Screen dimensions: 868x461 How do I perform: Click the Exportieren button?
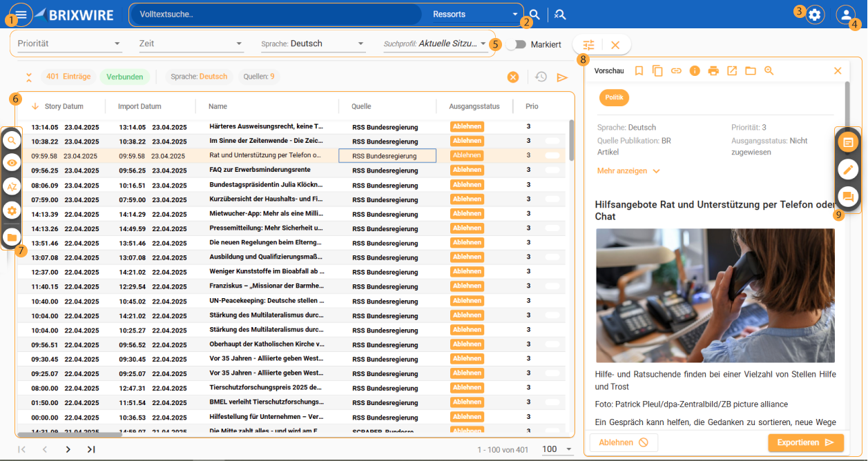(x=805, y=442)
